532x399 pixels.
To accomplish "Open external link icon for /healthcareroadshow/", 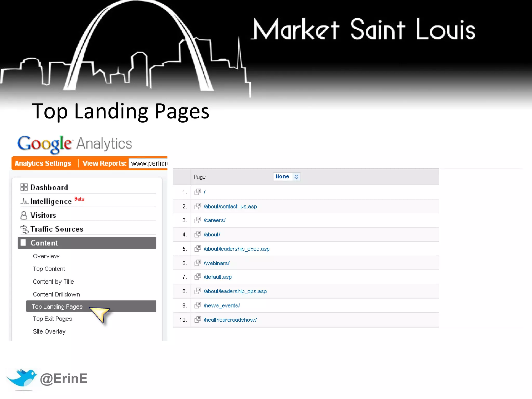I will 198,320.
